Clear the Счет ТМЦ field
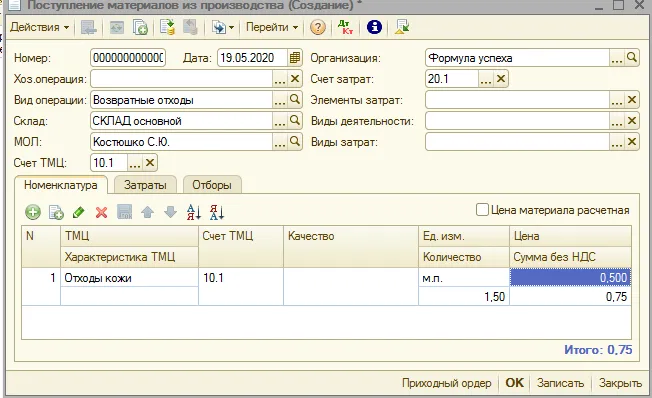 150,163
